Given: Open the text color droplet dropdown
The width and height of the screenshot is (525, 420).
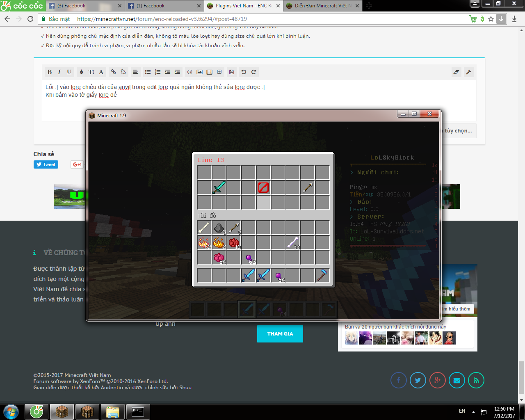Looking at the screenshot, I should (81, 72).
